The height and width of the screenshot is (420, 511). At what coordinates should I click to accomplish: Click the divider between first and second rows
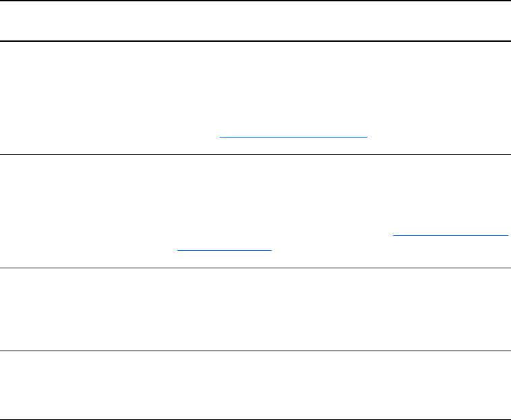[255, 155]
